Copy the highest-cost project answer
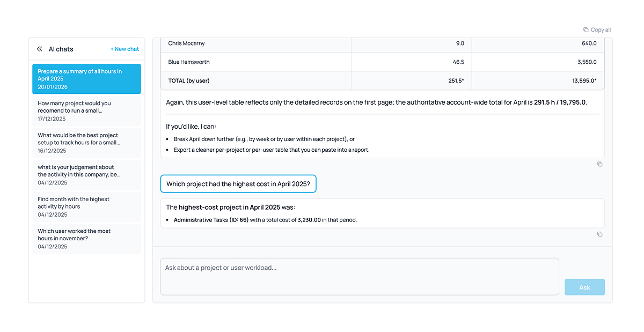This screenshot has width=644, height=332. 599,234
